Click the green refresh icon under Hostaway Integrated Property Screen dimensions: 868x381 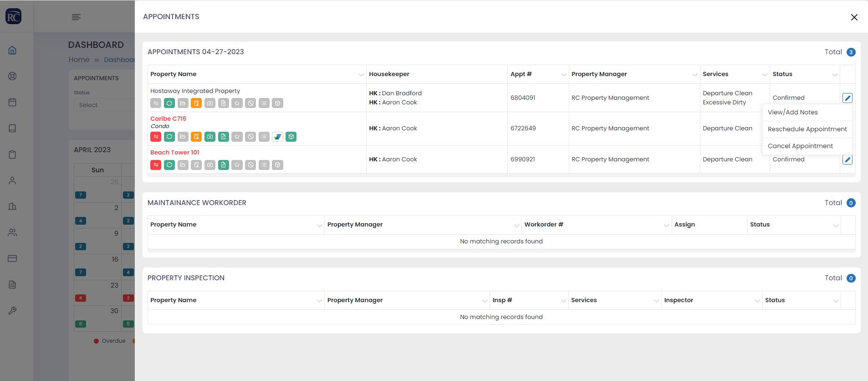[x=169, y=103]
